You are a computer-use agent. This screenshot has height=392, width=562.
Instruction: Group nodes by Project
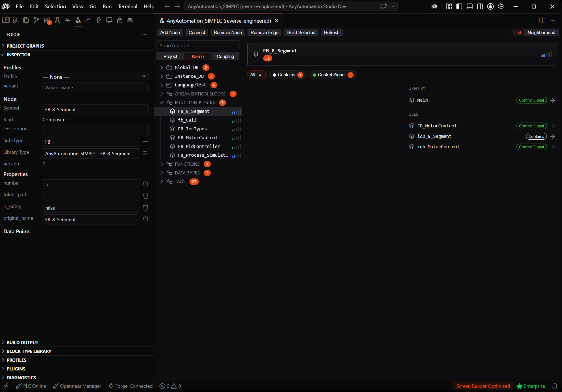tap(170, 56)
